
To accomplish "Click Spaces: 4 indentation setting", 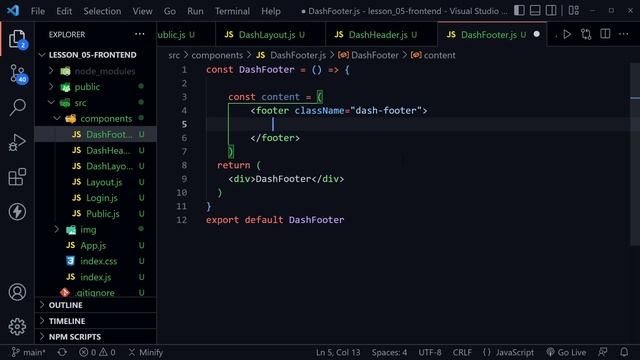I will [x=389, y=352].
